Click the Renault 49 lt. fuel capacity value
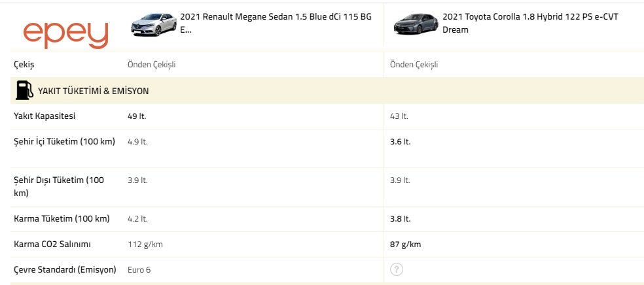Viewport: 644px width, 285px height. point(137,116)
